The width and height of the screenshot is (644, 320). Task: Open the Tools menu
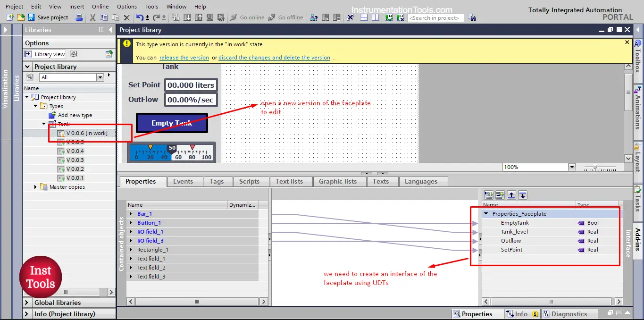coord(152,7)
